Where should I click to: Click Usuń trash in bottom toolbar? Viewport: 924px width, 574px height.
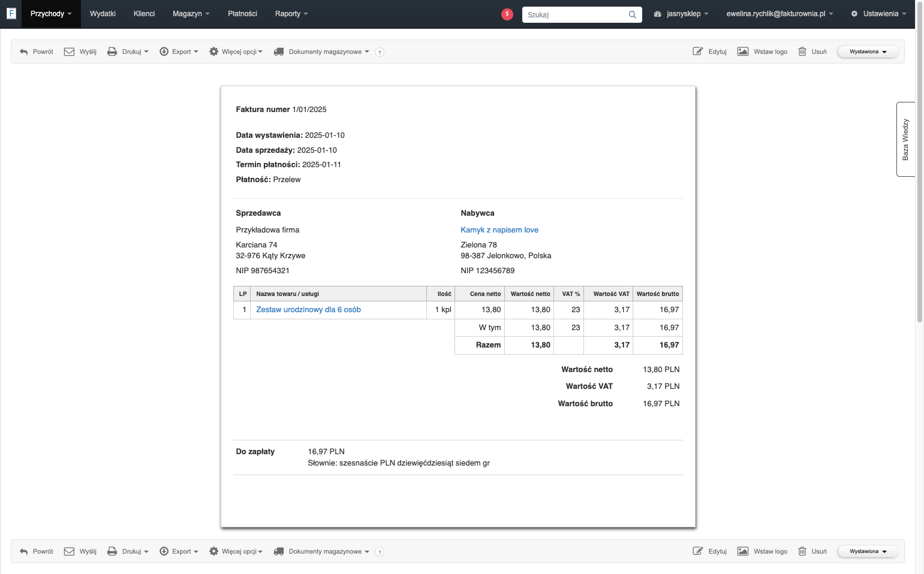point(812,551)
